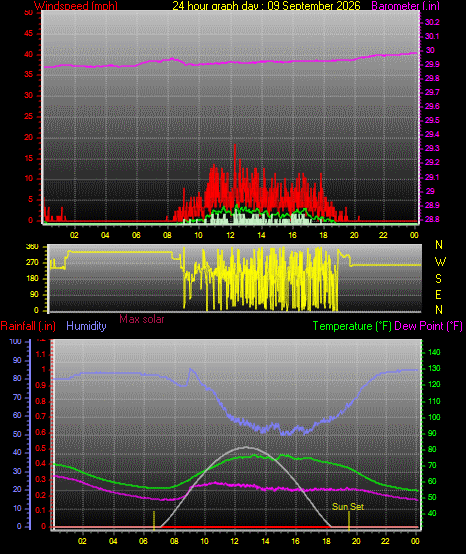This screenshot has height=554, width=466.
Task: Click the Dew Point (°F) legend label
Action: 428,326
